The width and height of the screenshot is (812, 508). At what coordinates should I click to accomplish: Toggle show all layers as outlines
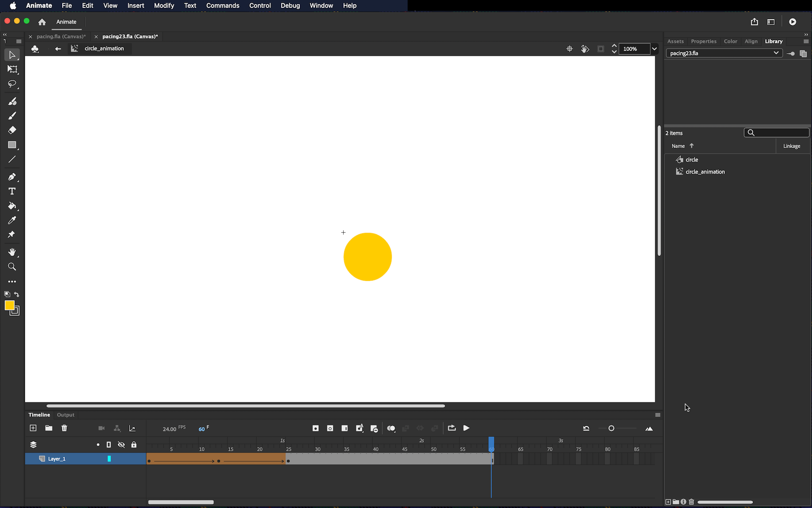tap(109, 445)
